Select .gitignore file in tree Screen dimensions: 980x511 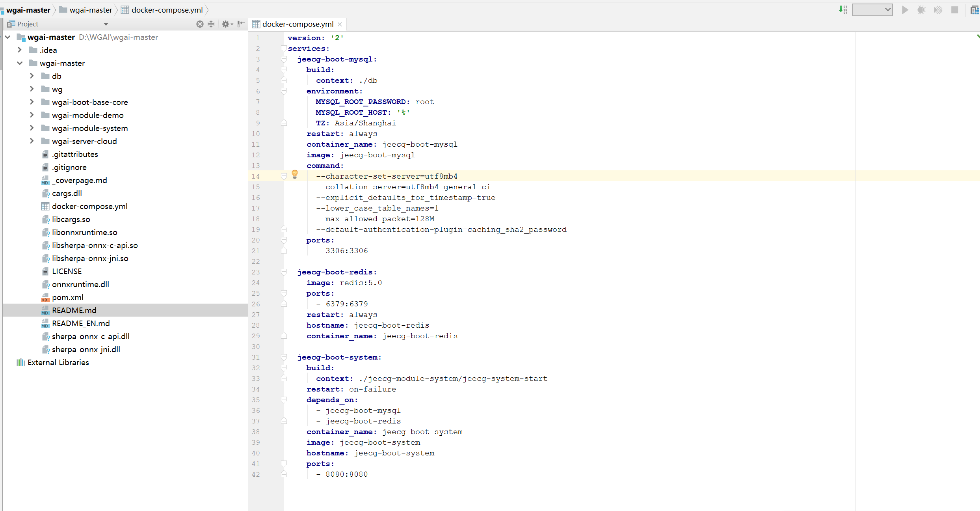(x=69, y=167)
